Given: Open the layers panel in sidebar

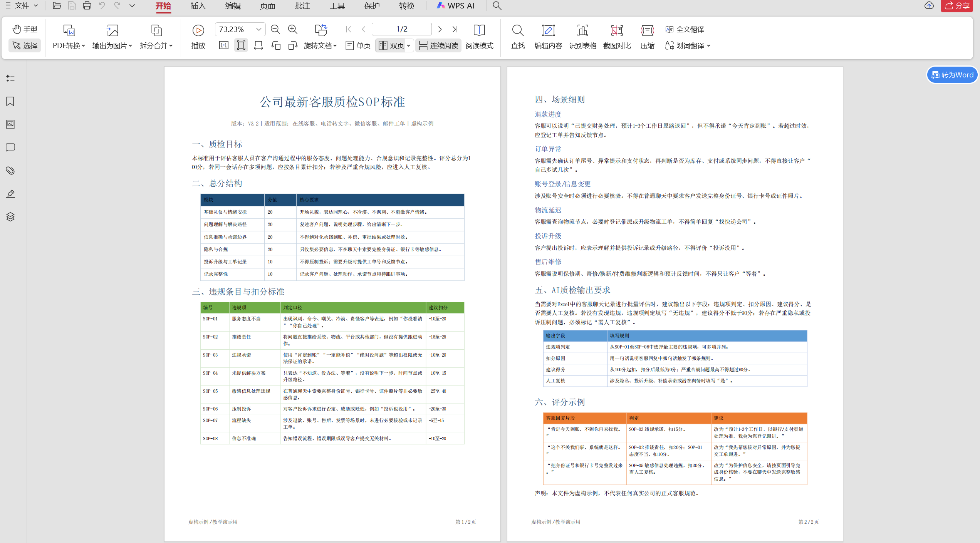Looking at the screenshot, I should (x=10, y=217).
